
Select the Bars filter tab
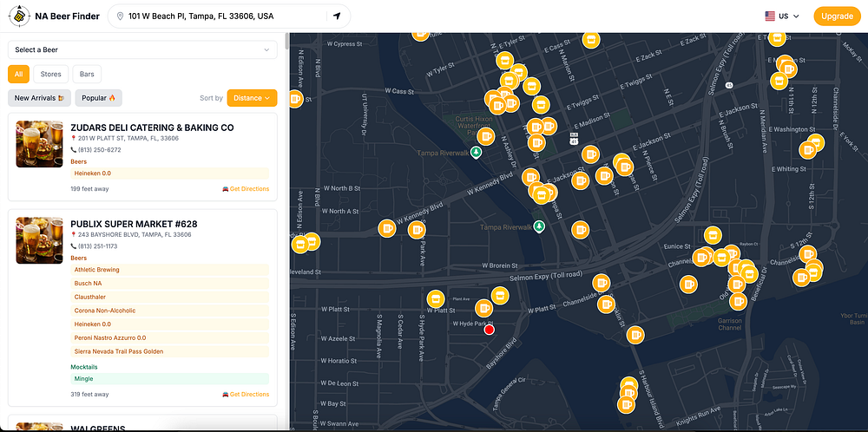(87, 74)
